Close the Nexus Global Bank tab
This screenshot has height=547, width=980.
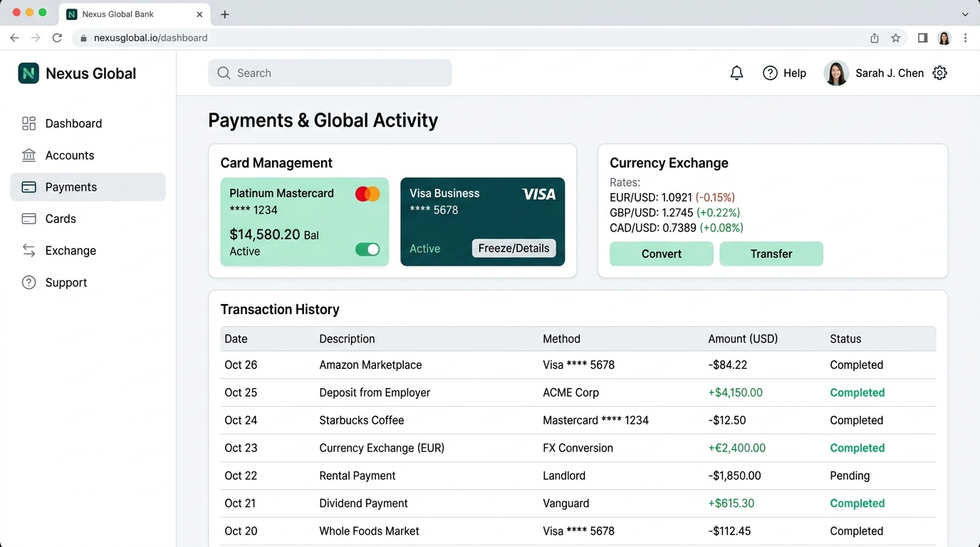[199, 14]
